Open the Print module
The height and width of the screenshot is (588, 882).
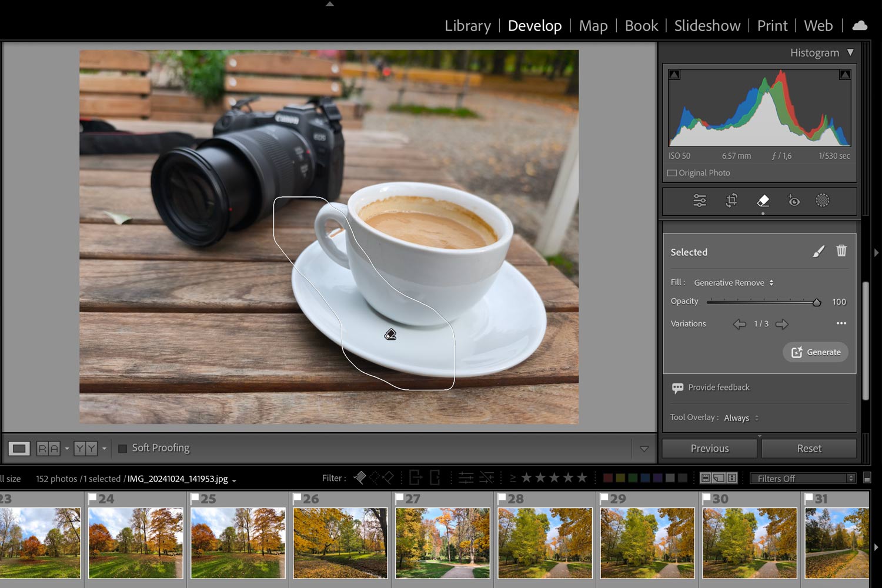point(772,26)
